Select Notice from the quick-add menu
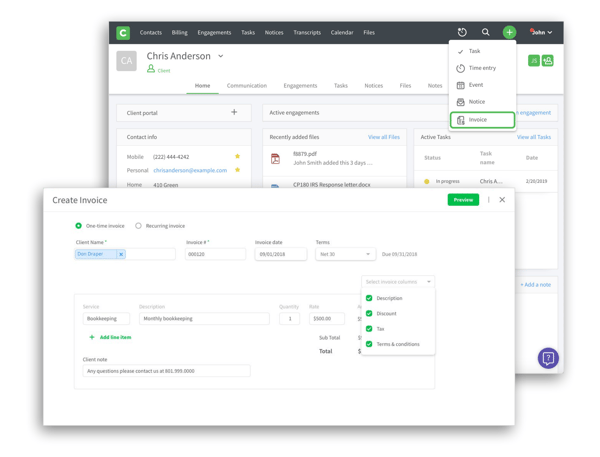This screenshot has width=600, height=457. click(x=482, y=101)
